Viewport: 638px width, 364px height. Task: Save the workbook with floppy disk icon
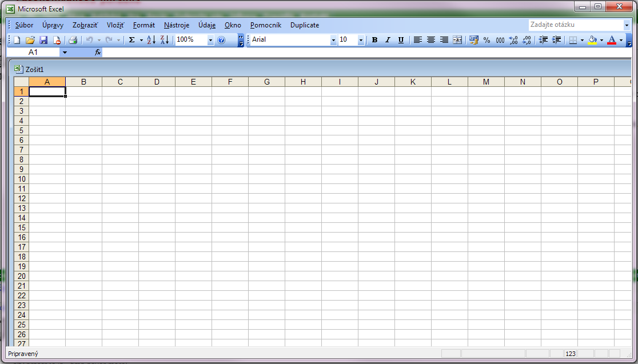tap(43, 40)
